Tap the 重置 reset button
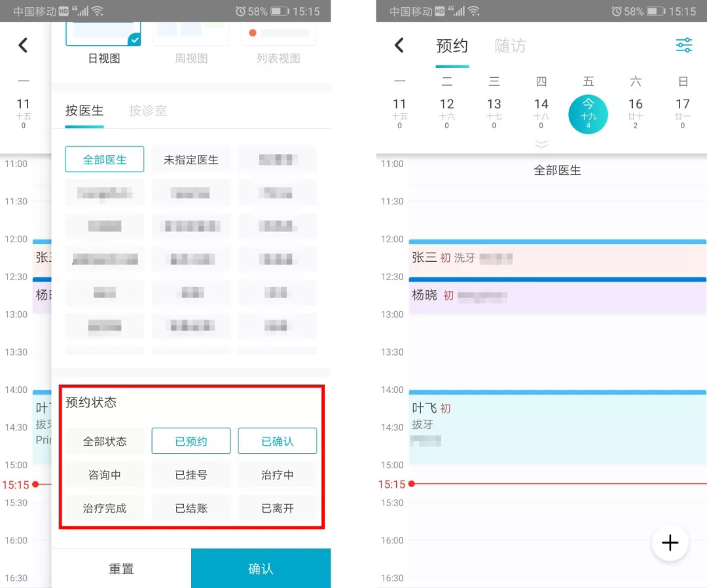Screen dimensions: 707x588 tap(121, 568)
